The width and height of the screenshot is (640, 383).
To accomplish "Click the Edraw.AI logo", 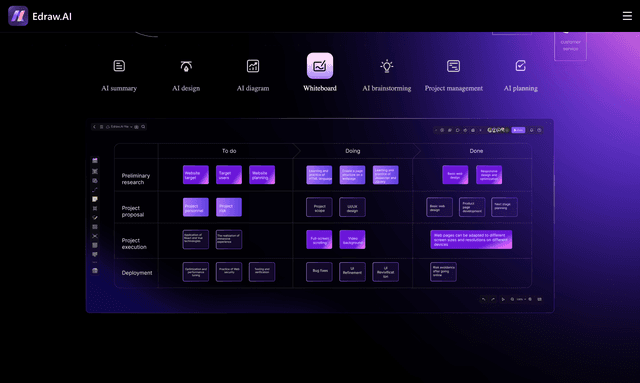I will click(18, 16).
